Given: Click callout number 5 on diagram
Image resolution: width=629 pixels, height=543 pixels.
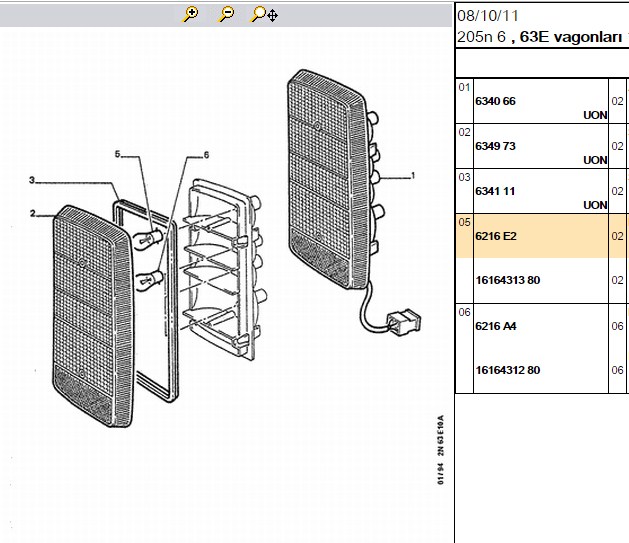Looking at the screenshot, I should coord(118,154).
